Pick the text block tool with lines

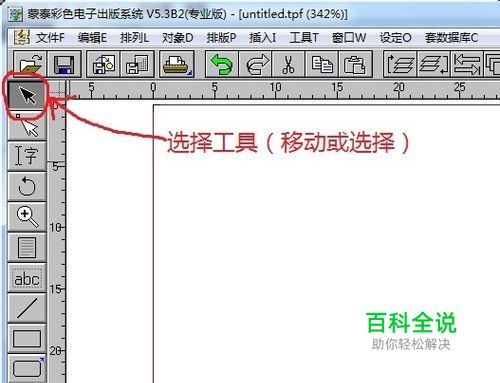pos(27,247)
